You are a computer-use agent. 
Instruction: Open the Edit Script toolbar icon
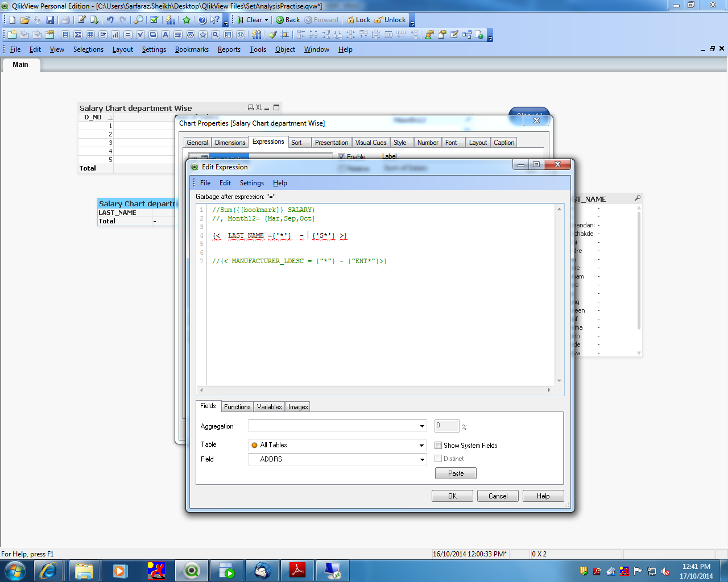(x=81, y=20)
